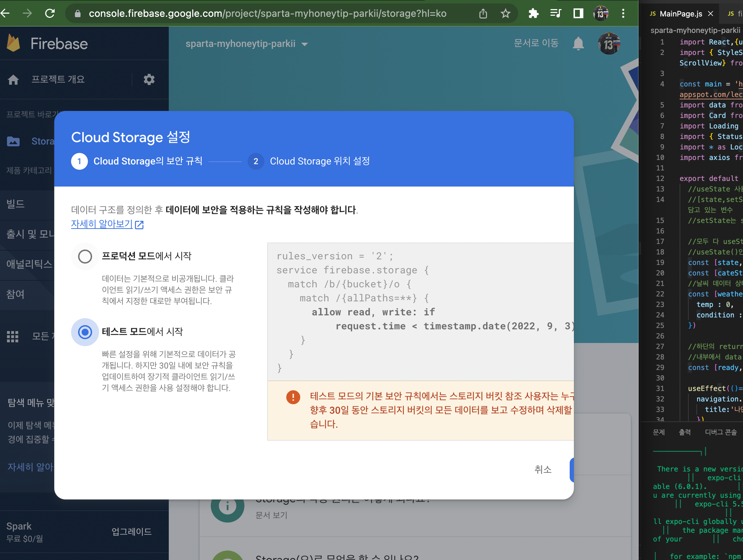This screenshot has width=743, height=560.
Task: Click the 취소 button
Action: 543,469
